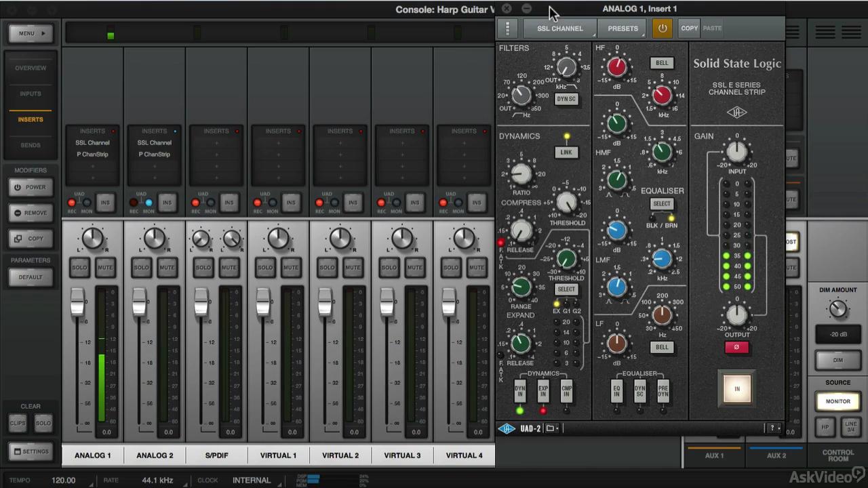Click the compressor RATIO knob

point(521,174)
